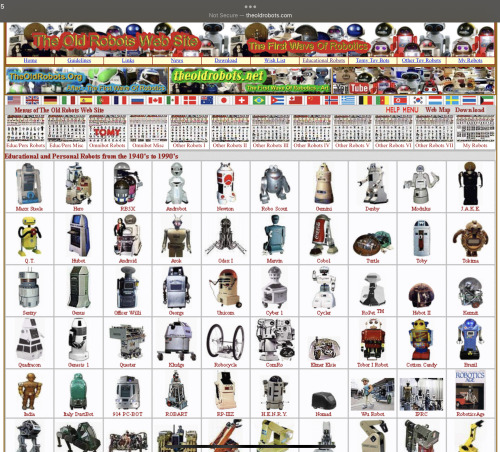Screen dimensions: 500x452
Task: Open the Guidelines nav link
Action: coord(79,60)
